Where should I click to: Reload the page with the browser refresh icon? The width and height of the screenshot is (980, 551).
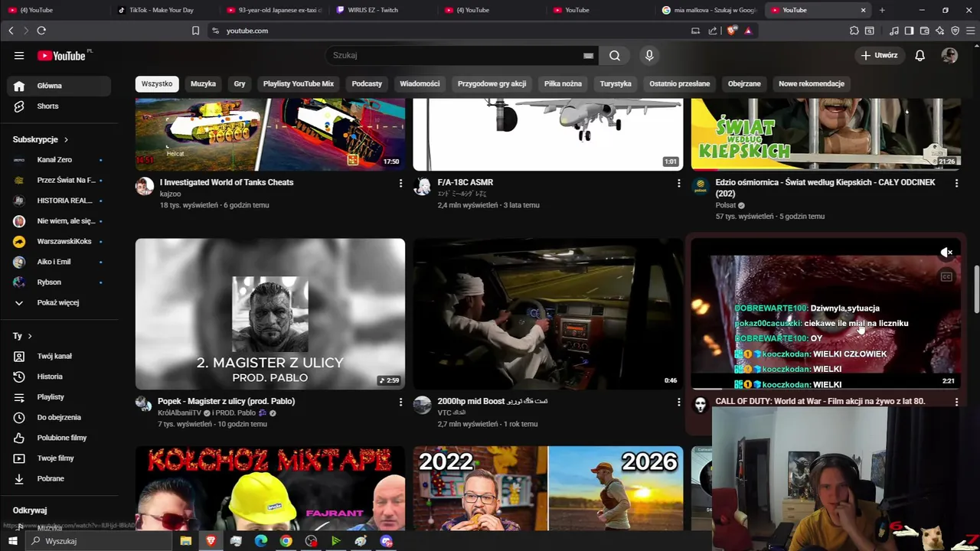[41, 31]
